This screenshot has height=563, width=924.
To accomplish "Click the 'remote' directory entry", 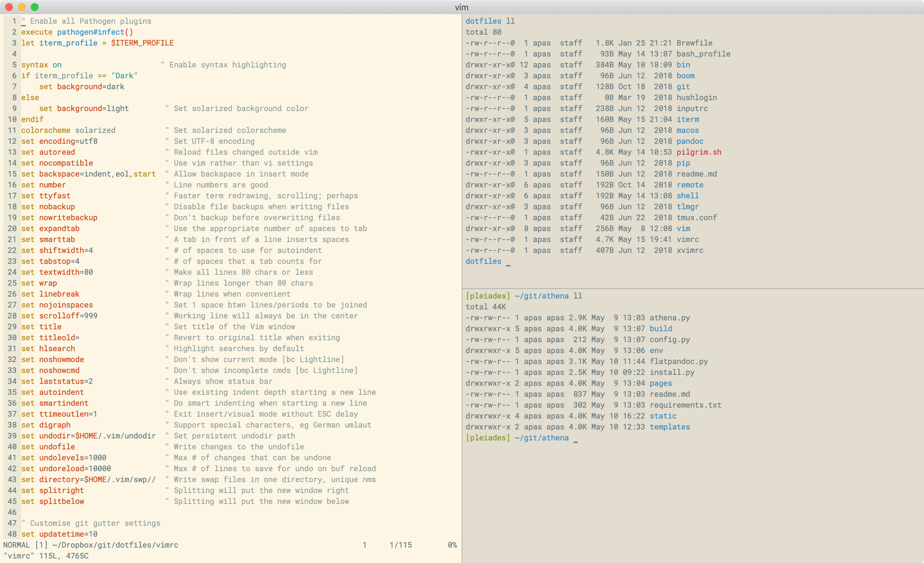I will point(689,185).
